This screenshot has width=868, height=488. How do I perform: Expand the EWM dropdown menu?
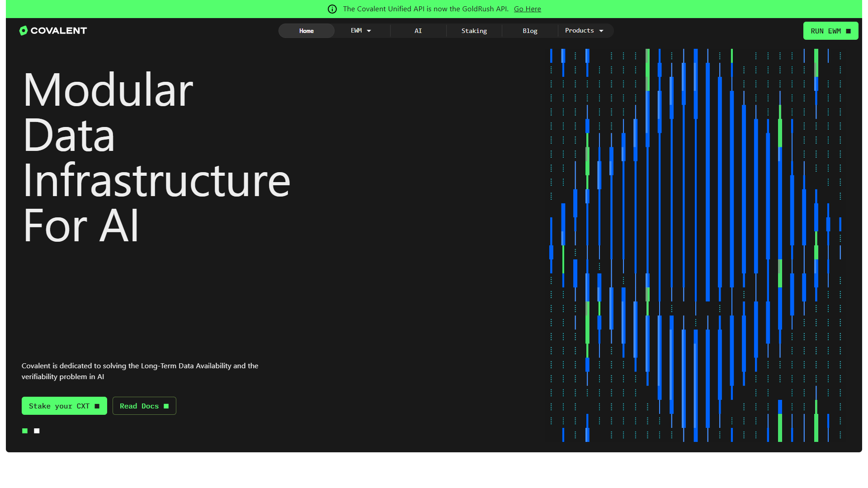[361, 31]
